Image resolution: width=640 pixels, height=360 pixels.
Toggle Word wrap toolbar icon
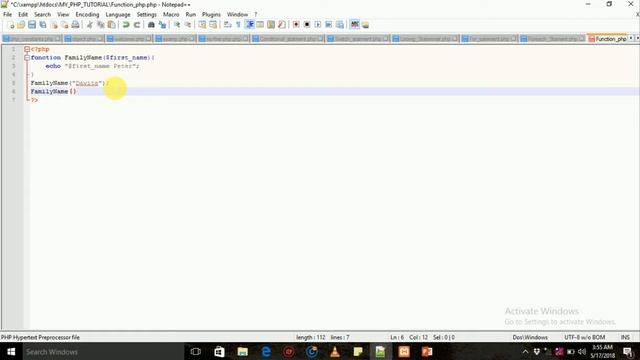227,25
